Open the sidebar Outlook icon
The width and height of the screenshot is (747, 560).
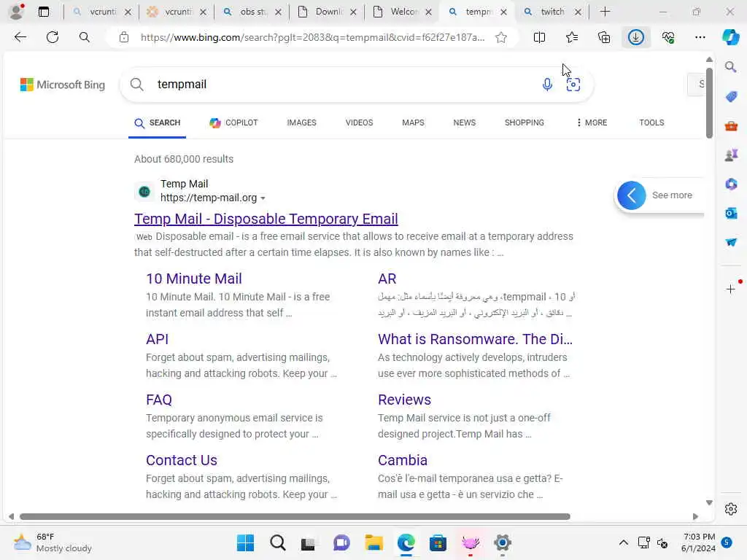(x=731, y=214)
